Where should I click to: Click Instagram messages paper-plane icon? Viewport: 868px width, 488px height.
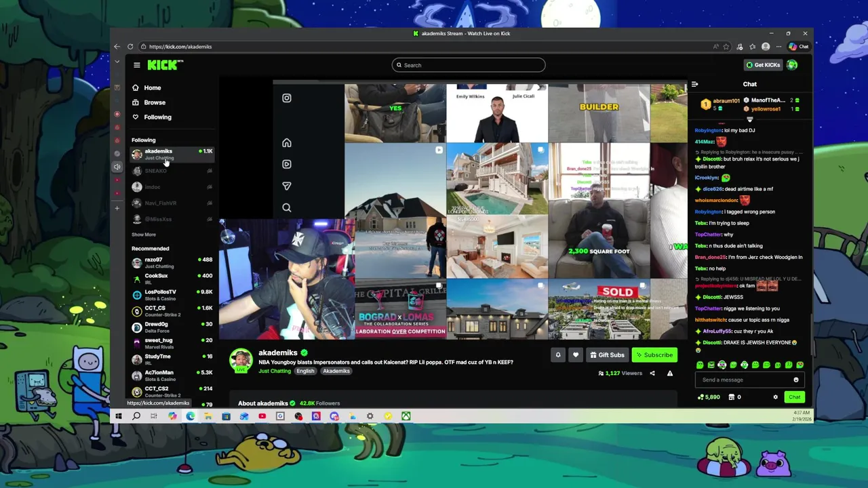[287, 186]
